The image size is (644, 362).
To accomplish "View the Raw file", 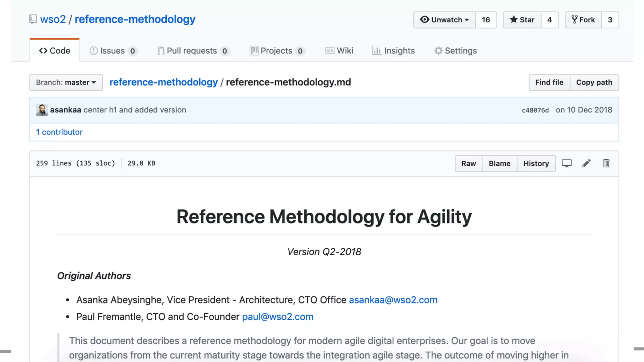I will [469, 163].
